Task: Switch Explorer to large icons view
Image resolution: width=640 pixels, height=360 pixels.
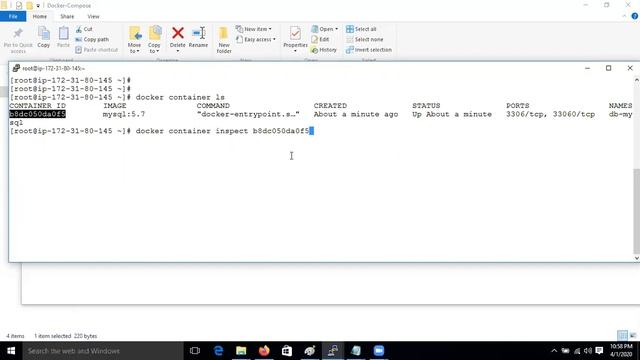Action: tap(633, 336)
